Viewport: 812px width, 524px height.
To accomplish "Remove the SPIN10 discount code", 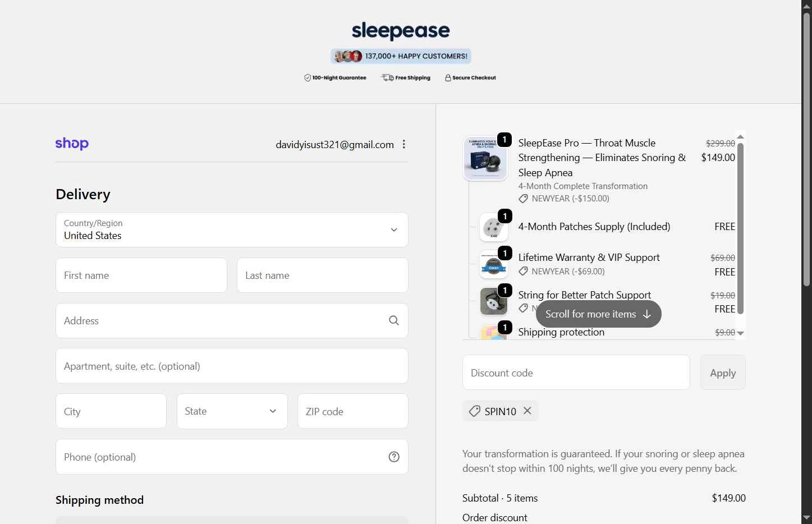I will pos(527,411).
